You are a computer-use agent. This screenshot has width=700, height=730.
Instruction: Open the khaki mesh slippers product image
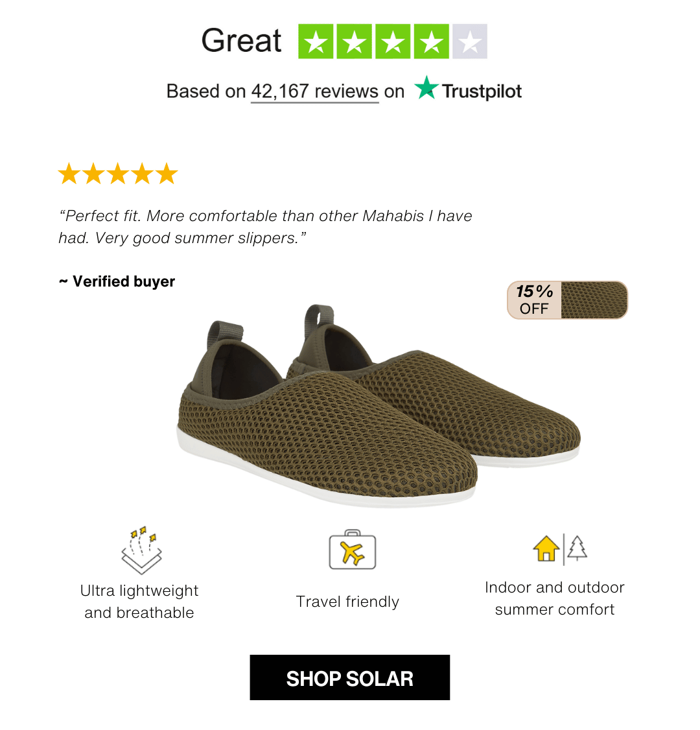379,406
